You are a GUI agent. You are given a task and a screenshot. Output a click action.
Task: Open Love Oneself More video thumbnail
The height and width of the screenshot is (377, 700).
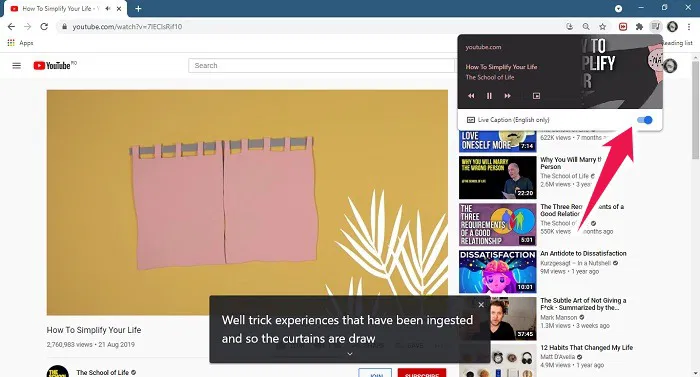497,141
